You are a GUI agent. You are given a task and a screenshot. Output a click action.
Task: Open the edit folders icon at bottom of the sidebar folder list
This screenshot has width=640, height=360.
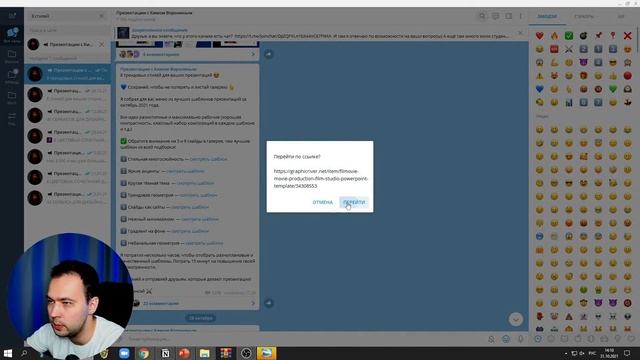(x=12, y=118)
